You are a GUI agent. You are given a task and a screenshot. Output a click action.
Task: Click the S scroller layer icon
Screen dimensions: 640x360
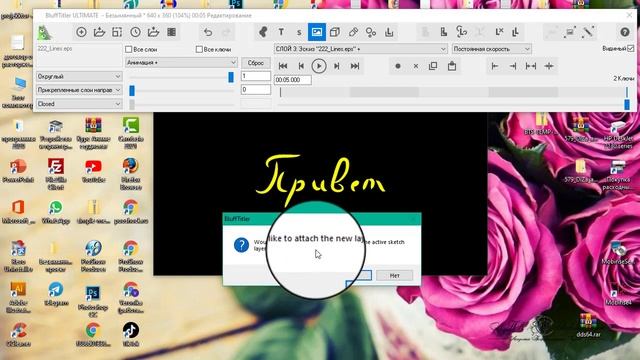pyautogui.click(x=299, y=32)
